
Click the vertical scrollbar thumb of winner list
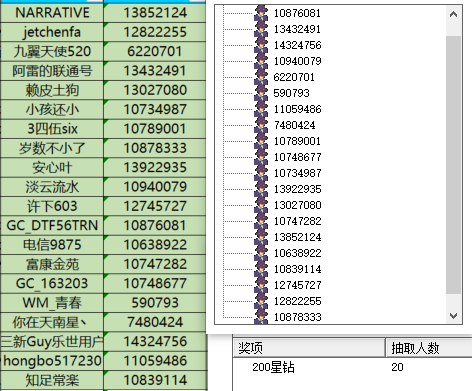click(453, 165)
